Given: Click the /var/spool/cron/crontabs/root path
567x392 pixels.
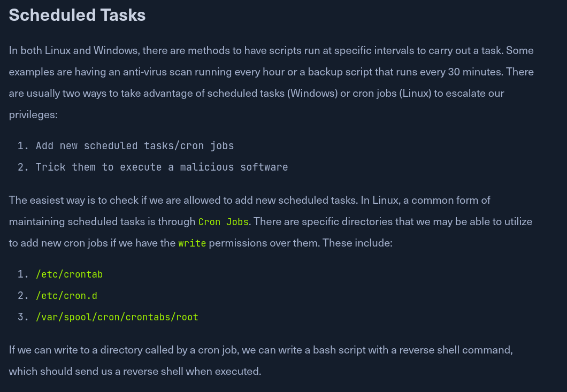Looking at the screenshot, I should 117,317.
